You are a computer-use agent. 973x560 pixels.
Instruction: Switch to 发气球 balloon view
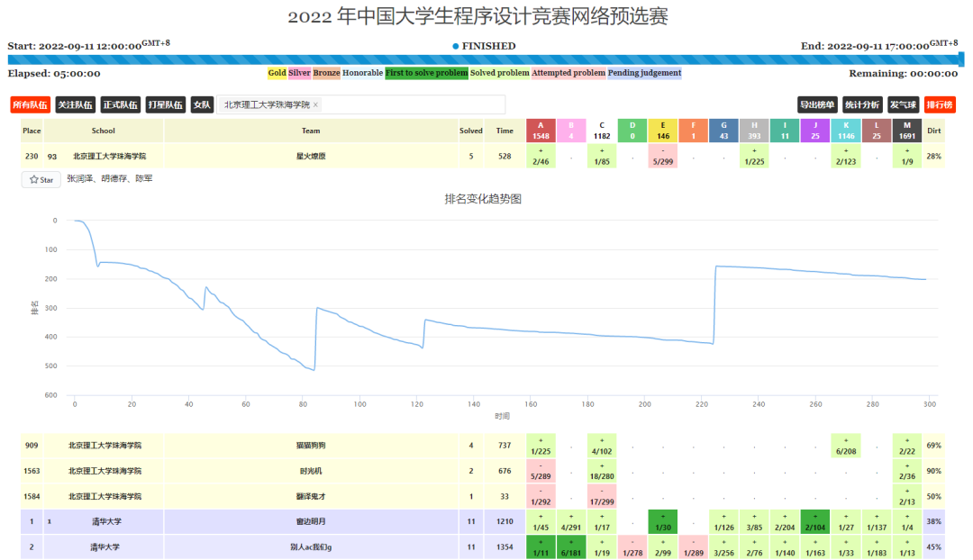click(903, 104)
